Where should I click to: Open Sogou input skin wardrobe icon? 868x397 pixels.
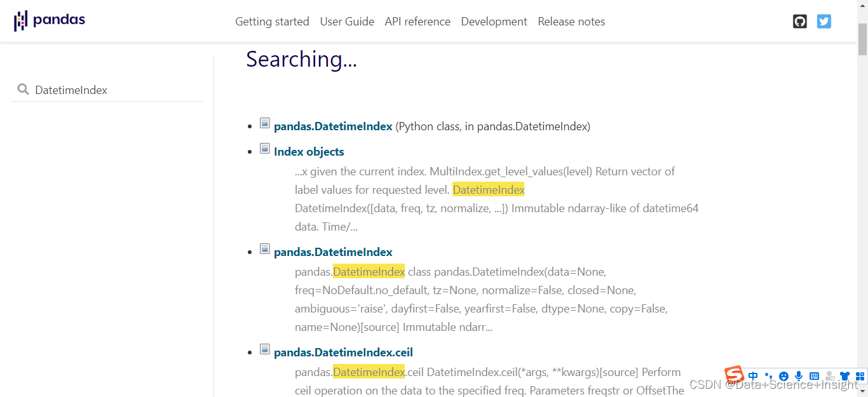click(845, 376)
